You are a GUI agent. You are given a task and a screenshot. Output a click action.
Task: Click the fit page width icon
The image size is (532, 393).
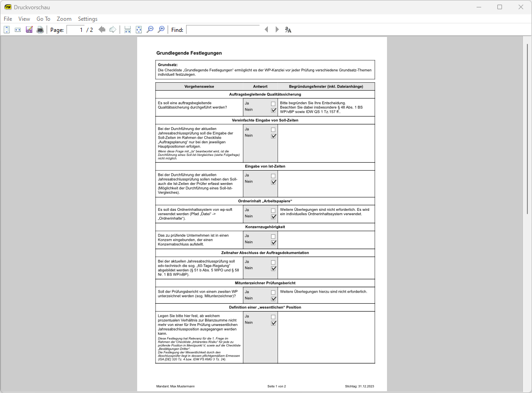[x=18, y=30]
